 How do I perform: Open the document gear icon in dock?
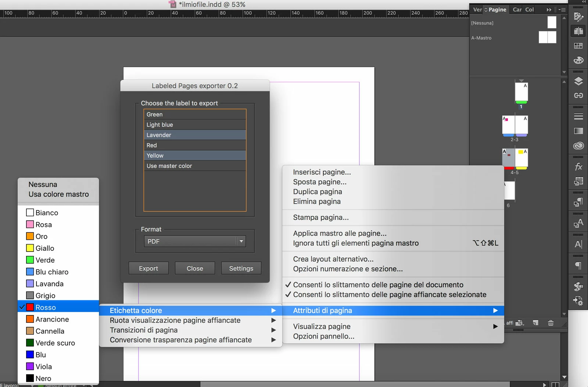tap(578, 301)
